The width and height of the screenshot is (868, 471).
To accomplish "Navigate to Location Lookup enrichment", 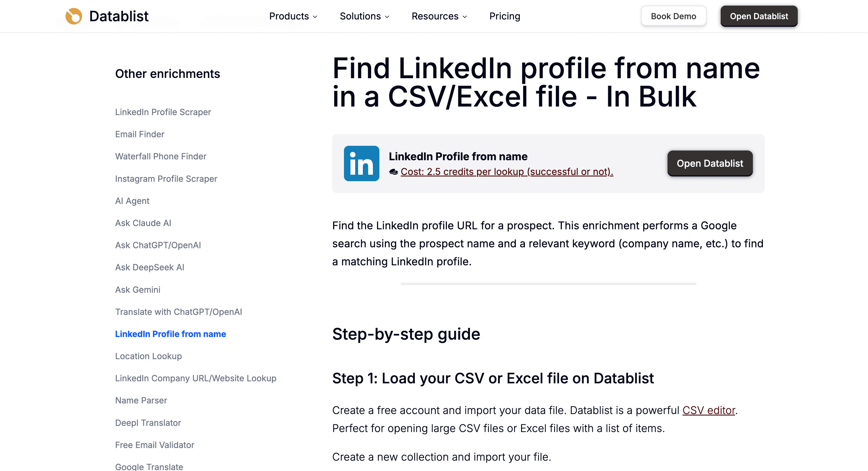I will pos(148,356).
